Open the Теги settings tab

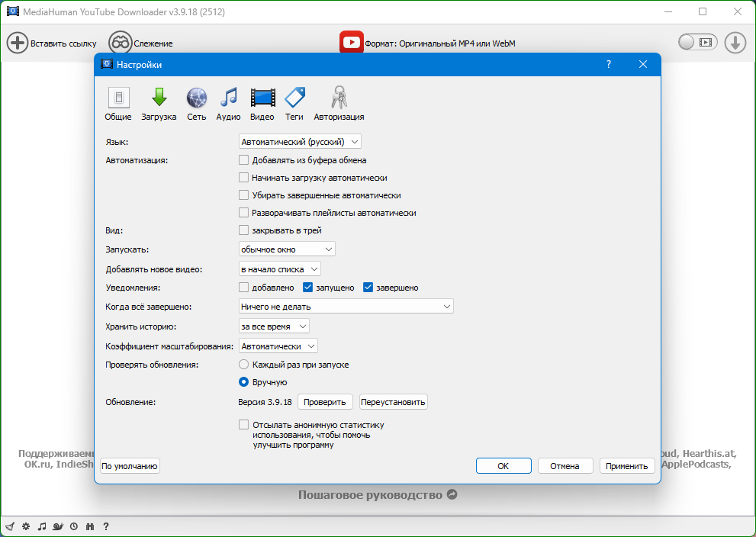tap(294, 104)
